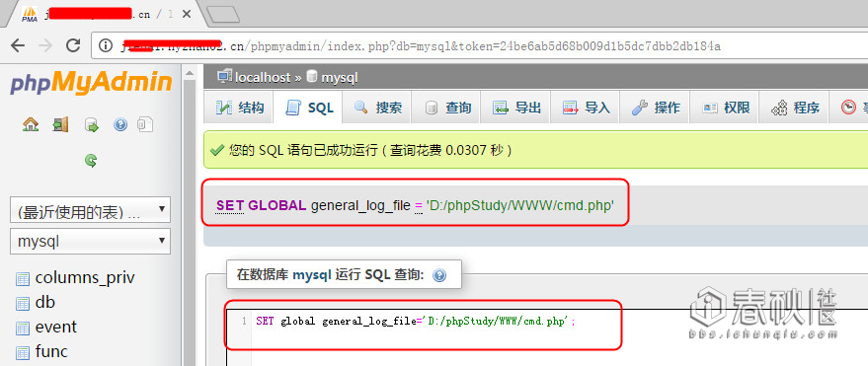Open the db table
The image size is (868, 366).
click(x=44, y=302)
